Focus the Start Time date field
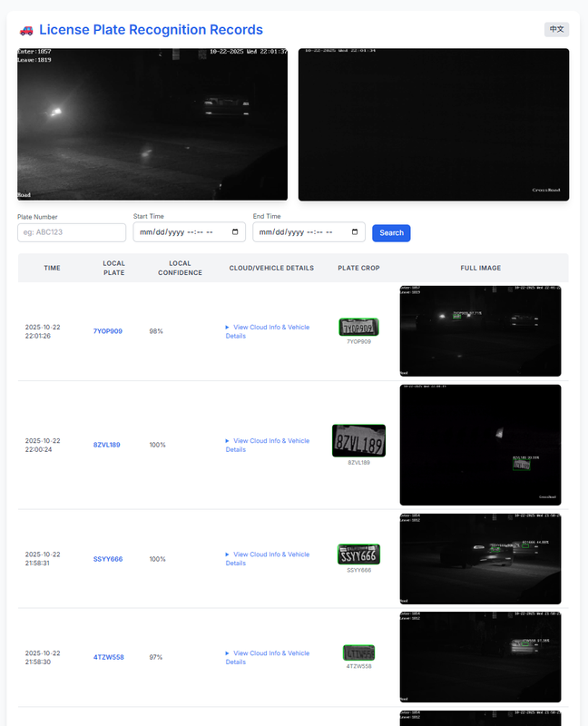Screen dimensions: 588x726 click(x=190, y=232)
